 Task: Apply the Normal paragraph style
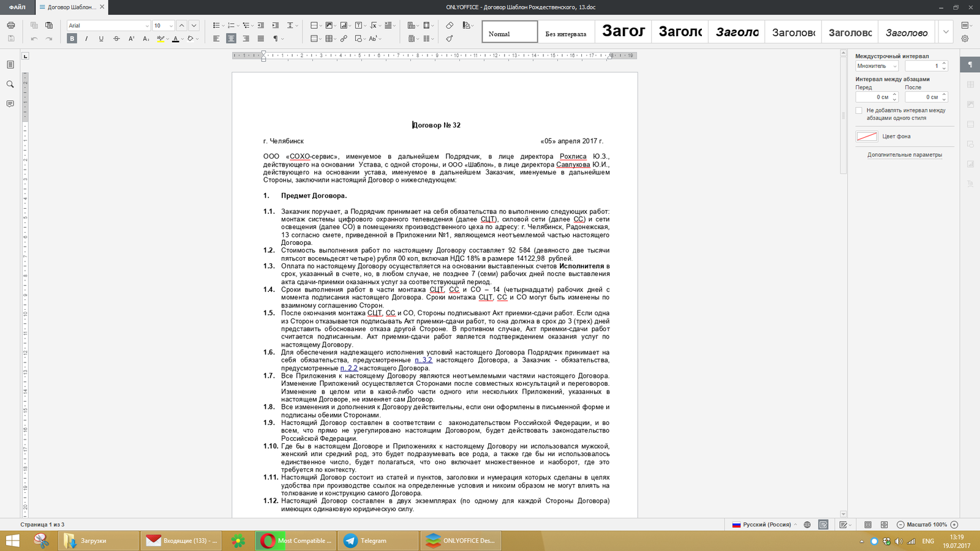(x=510, y=32)
